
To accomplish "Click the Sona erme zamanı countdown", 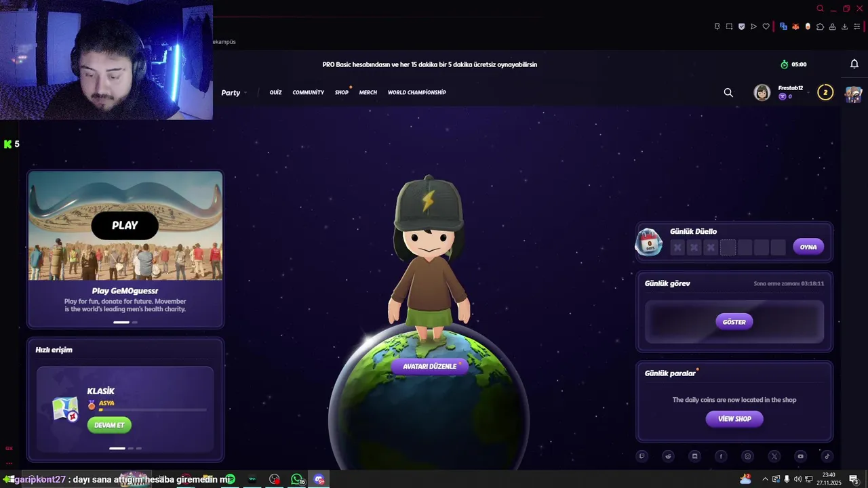I will 789,283.
